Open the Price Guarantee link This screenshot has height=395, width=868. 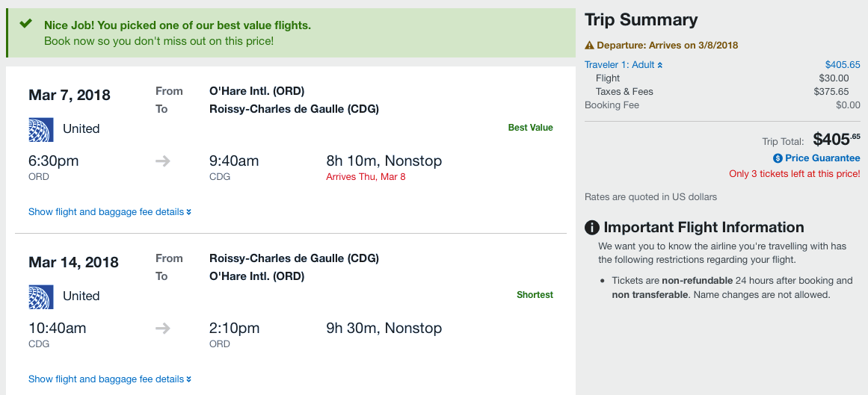pyautogui.click(x=822, y=158)
